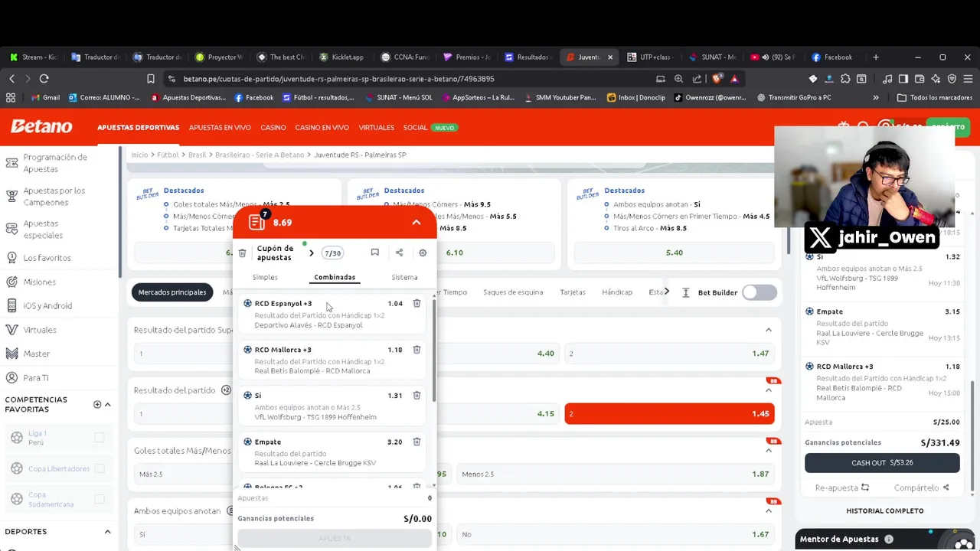Open Historial completo

point(884,510)
